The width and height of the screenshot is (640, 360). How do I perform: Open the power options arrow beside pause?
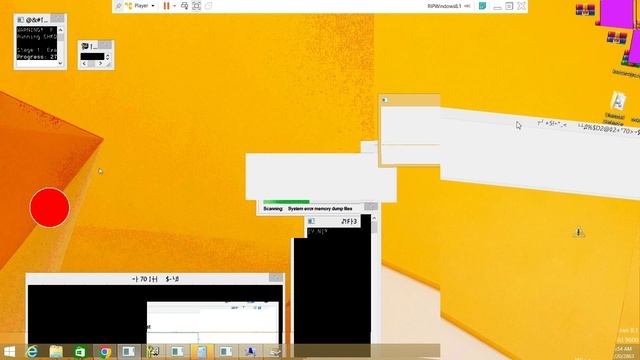tap(174, 6)
